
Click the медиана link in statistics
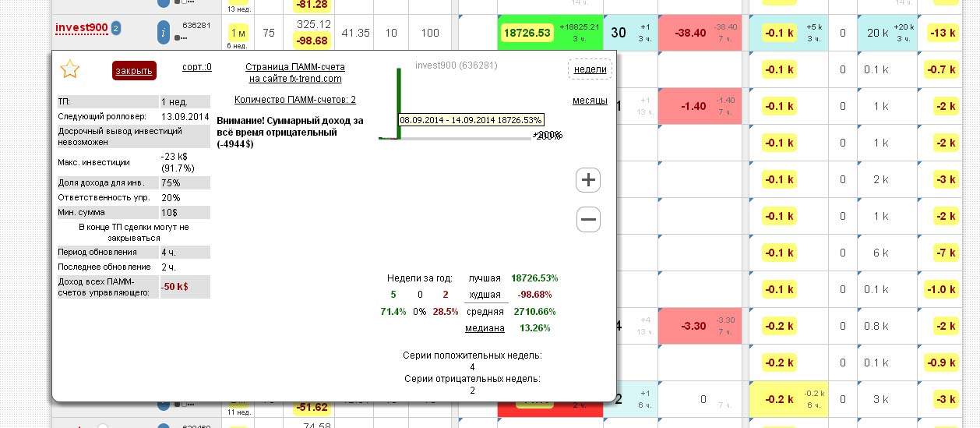485,328
